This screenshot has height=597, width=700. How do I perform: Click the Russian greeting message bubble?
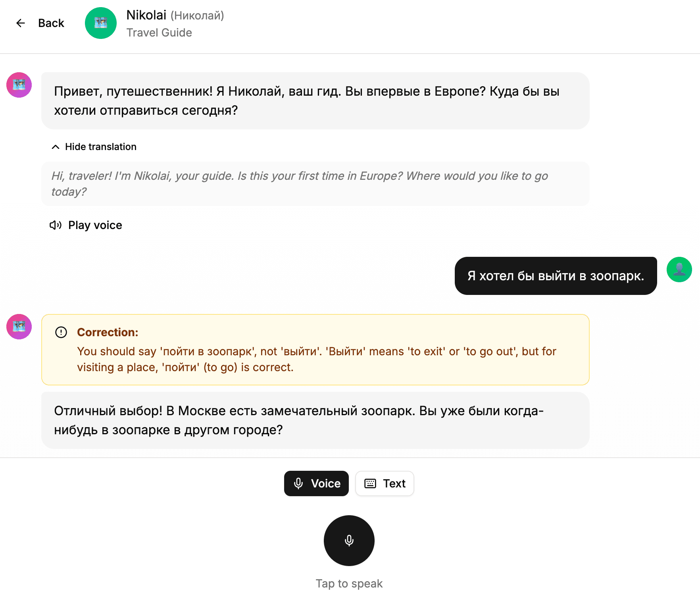(315, 101)
